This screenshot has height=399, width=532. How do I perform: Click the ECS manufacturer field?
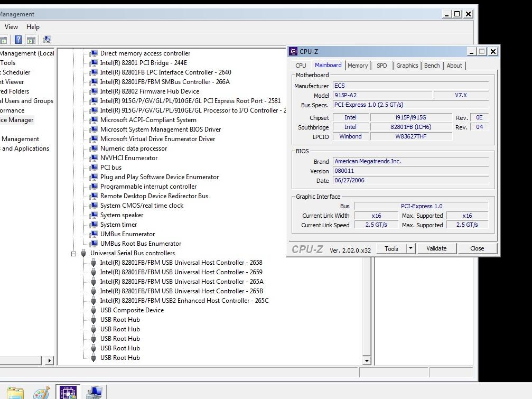(410, 86)
